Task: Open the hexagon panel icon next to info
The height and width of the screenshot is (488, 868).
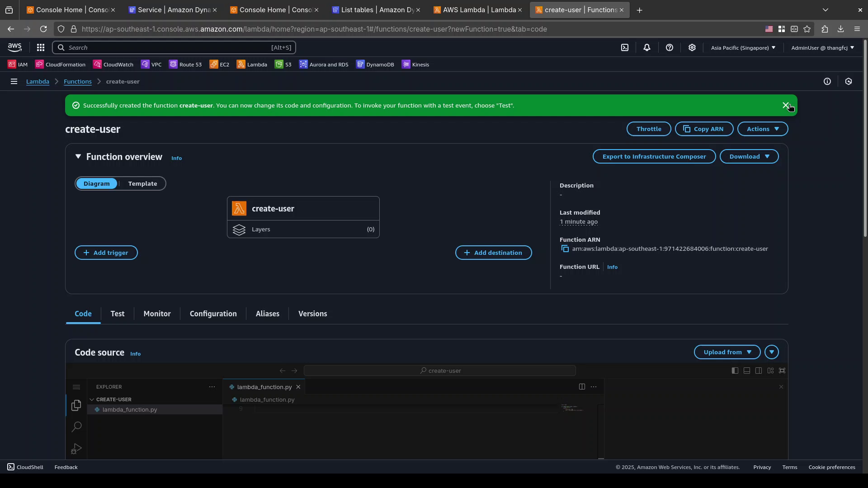Action: [849, 81]
